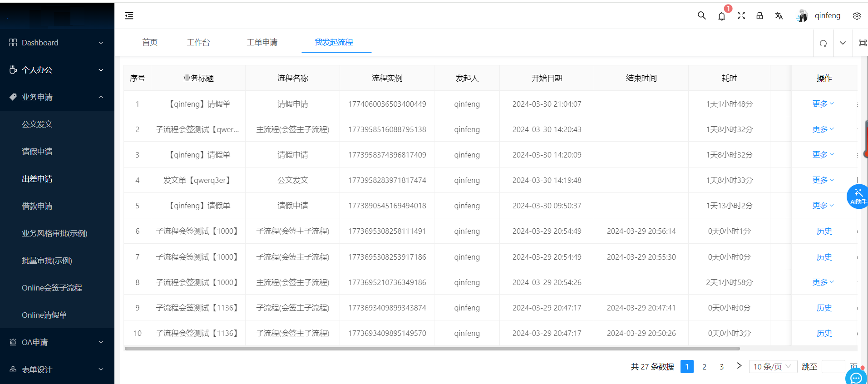Image resolution: width=868 pixels, height=384 pixels.
Task: Open 更多 dropdown for row 5
Action: (x=824, y=206)
